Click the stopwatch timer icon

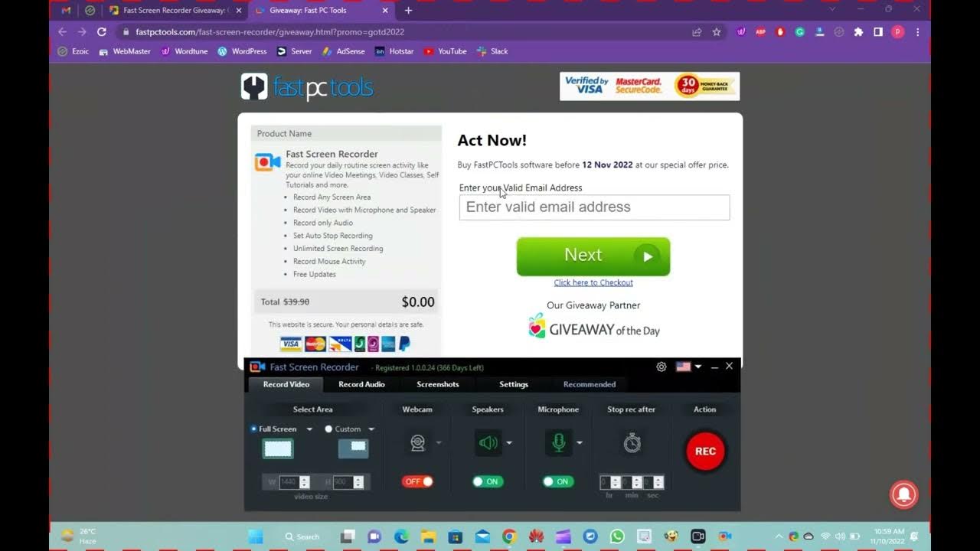pos(632,443)
